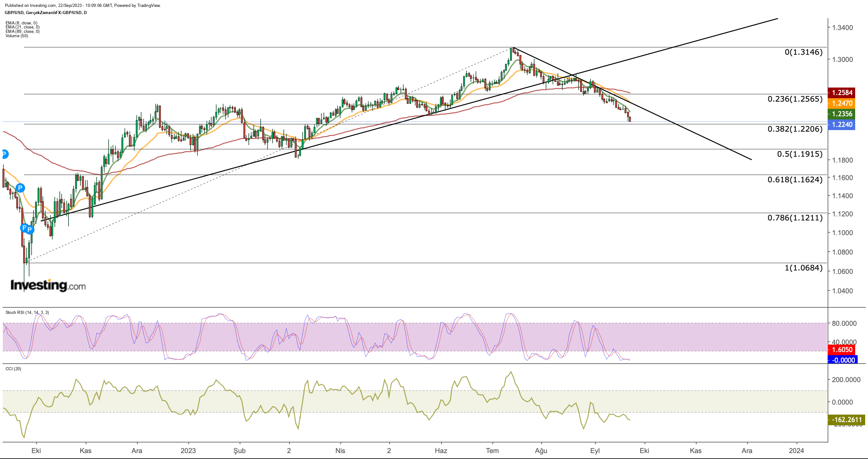Click the 1.0600 price axis label
The image size is (868, 459).
[842, 272]
